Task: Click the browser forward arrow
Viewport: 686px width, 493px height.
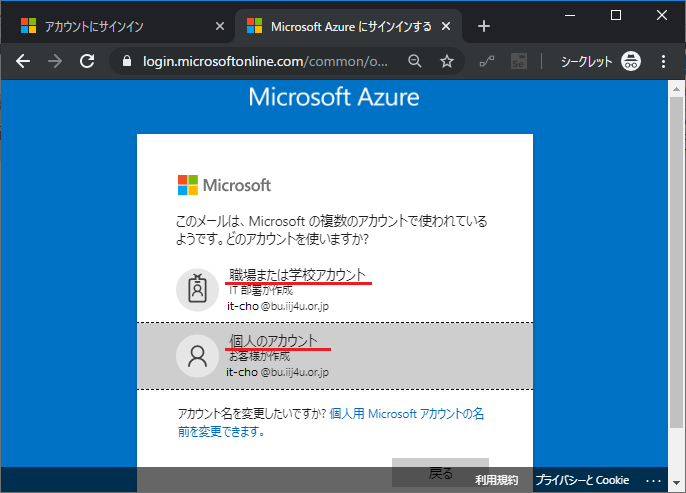Action: (55, 61)
